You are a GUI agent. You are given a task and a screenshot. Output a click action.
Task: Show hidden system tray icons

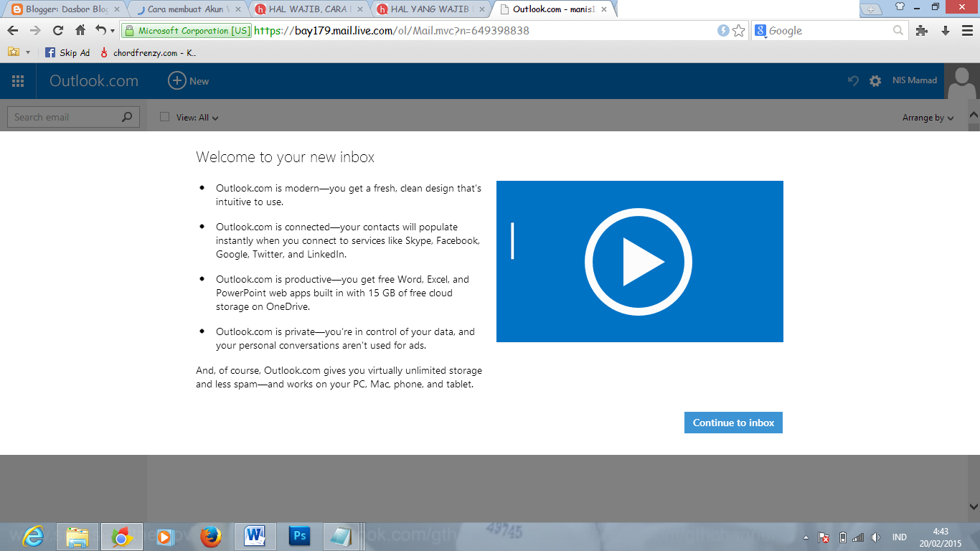pos(806,537)
